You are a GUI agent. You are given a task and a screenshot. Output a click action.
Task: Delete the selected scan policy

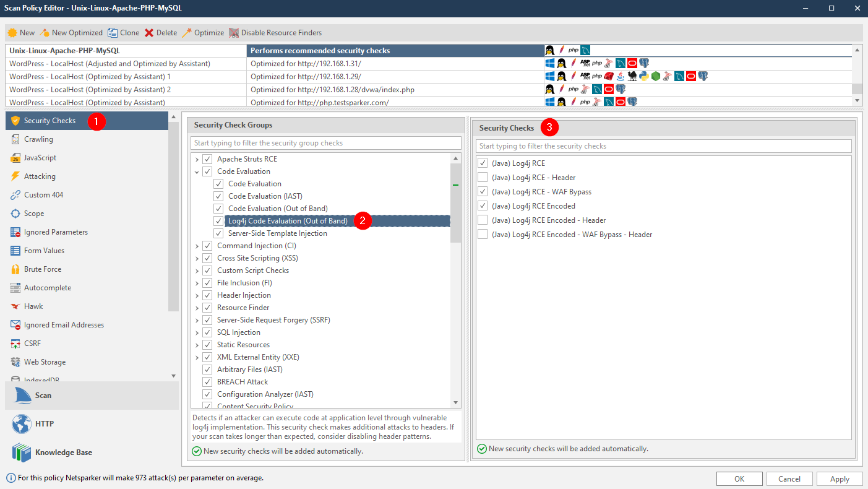[x=161, y=33]
